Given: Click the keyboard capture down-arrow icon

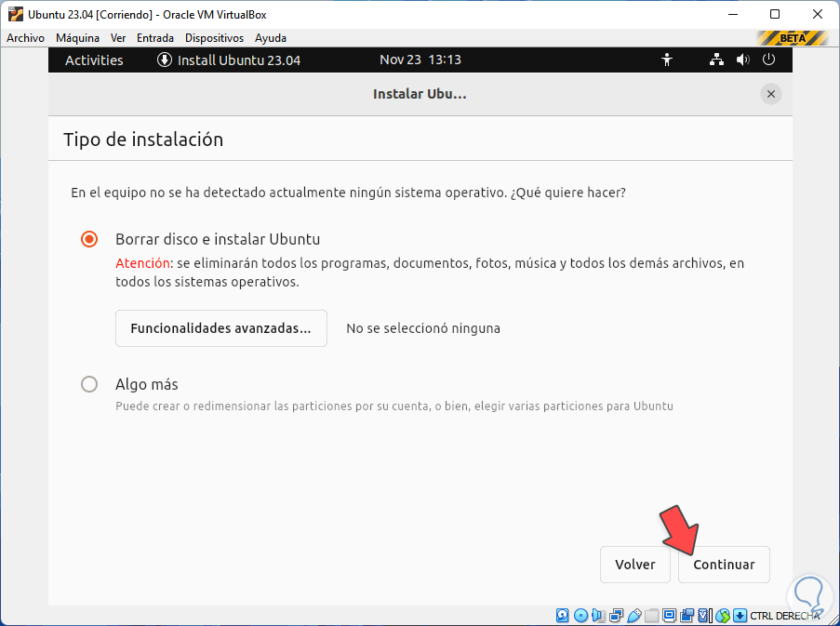Looking at the screenshot, I should click(740, 615).
